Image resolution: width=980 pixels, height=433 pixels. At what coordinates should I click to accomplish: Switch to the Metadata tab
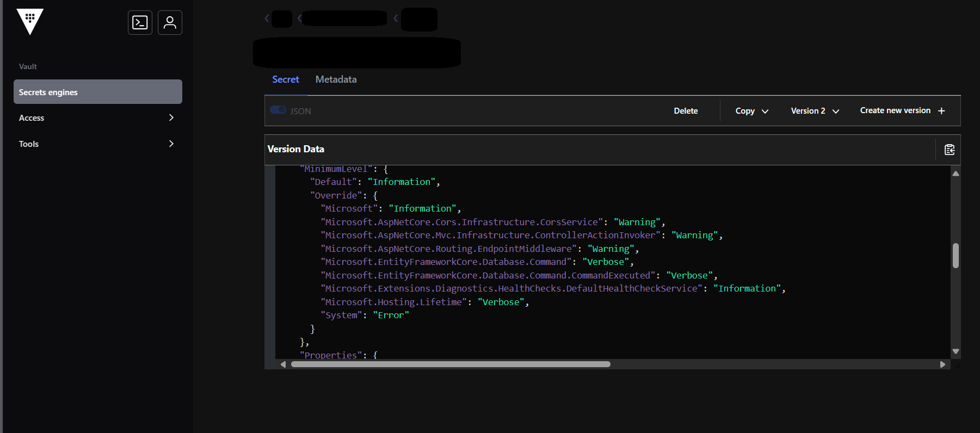[336, 79]
